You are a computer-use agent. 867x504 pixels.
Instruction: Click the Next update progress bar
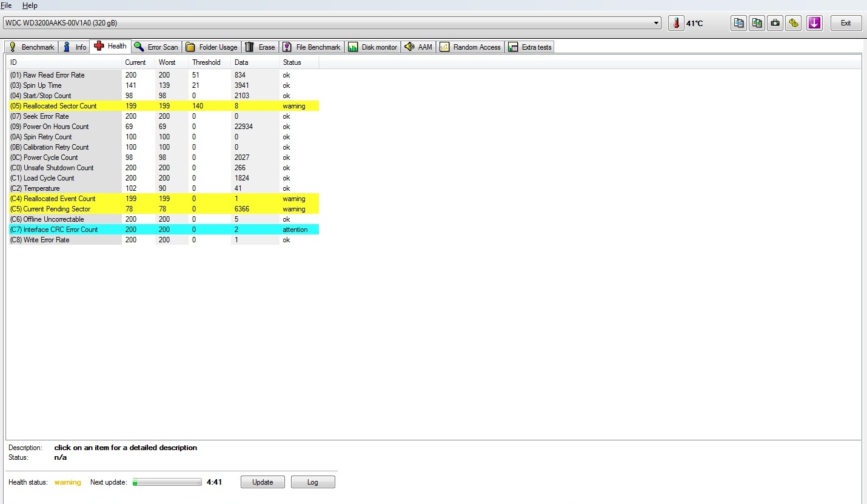tap(167, 482)
